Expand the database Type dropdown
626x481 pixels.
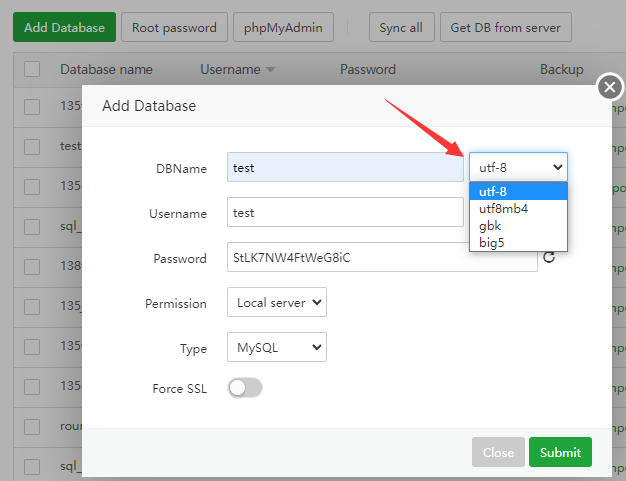[276, 348]
